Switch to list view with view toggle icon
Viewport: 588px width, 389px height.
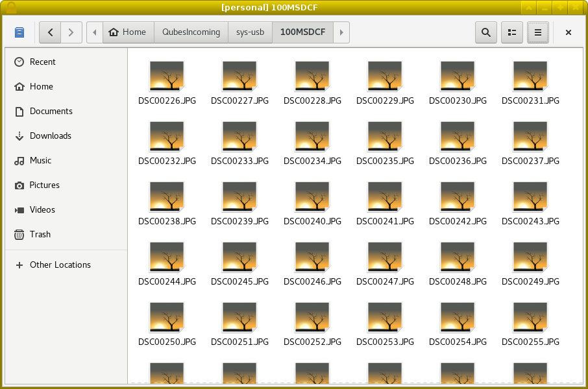(512, 32)
